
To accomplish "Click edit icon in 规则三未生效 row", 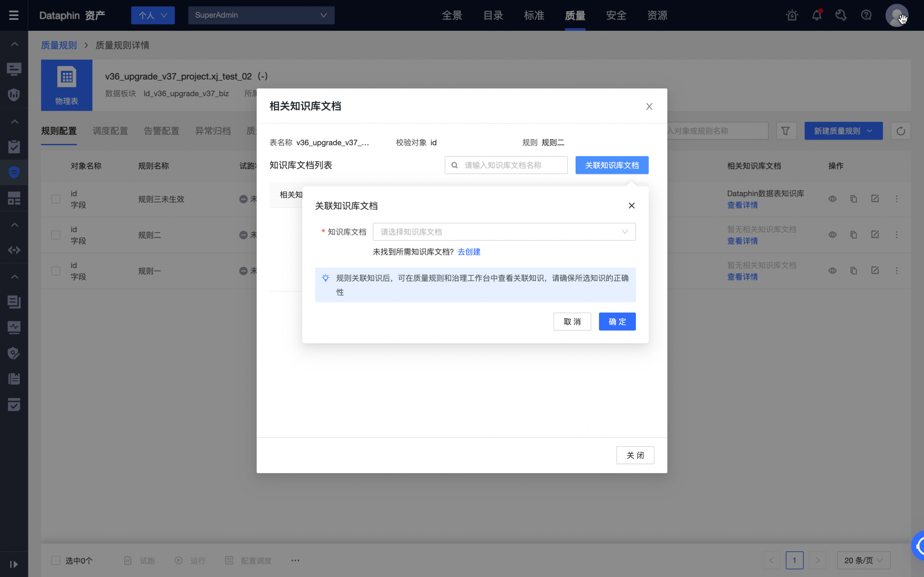I will pyautogui.click(x=875, y=198).
